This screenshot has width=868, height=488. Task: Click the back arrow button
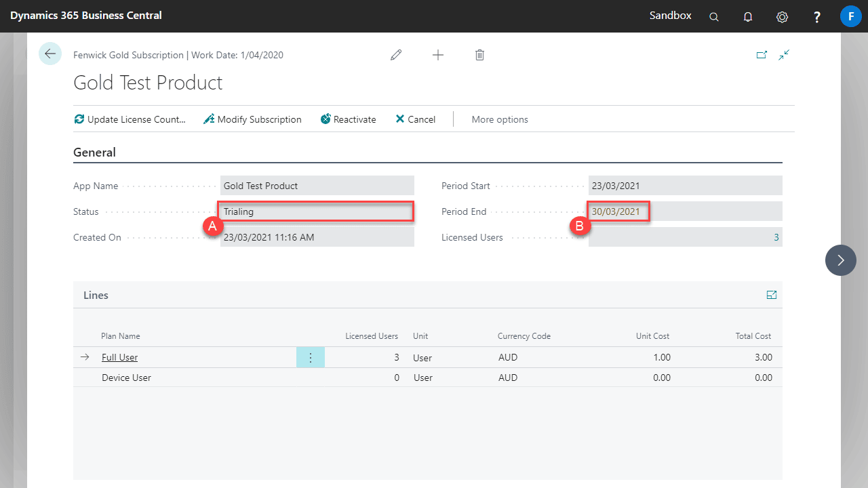click(x=50, y=54)
